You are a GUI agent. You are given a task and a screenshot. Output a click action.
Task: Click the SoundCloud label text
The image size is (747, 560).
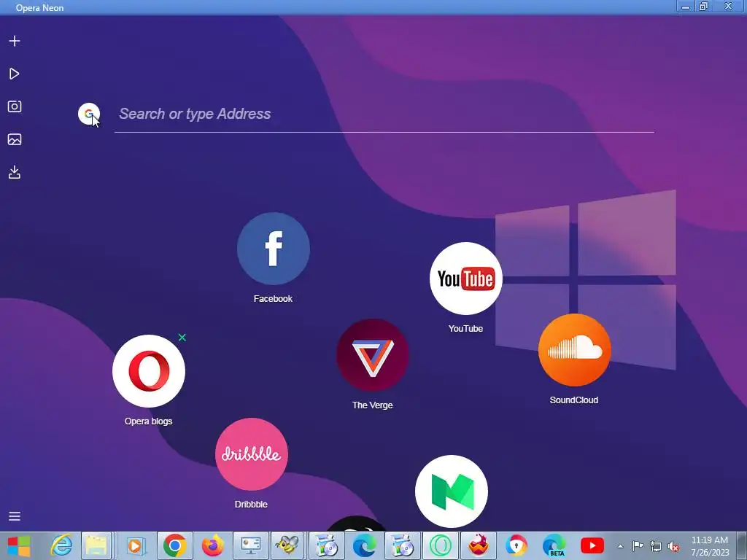click(574, 400)
